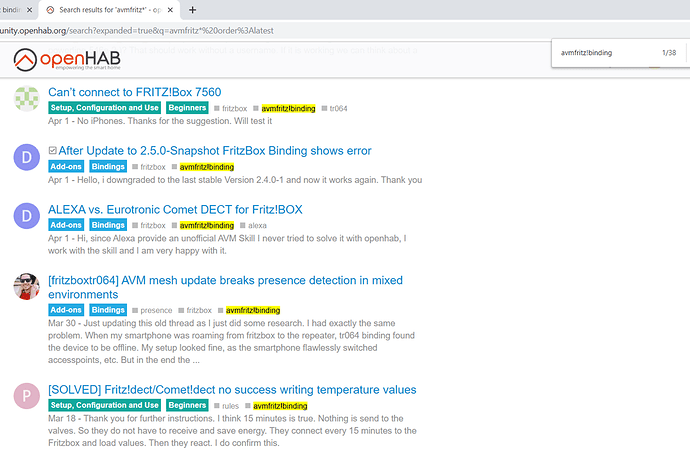Viewport: 690px width, 454px height.
Task: Click 'Bindings' category under AVM mesh update topic
Action: 108,310
